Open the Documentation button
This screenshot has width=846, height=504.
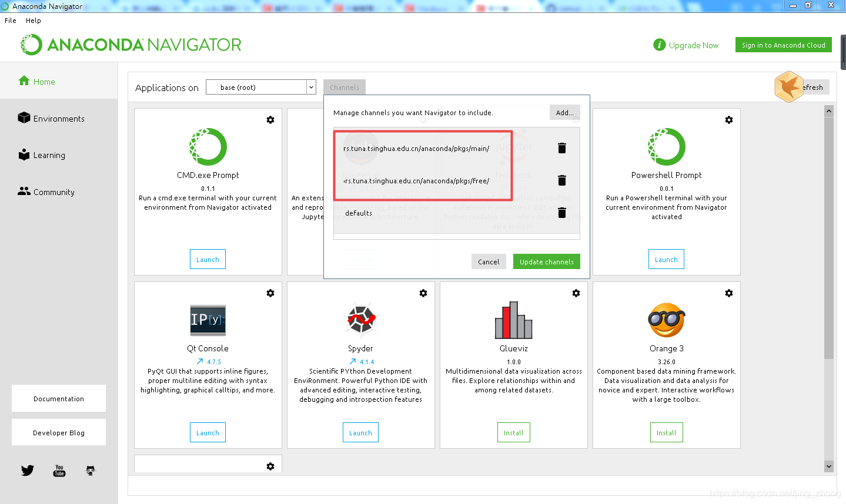click(x=59, y=399)
